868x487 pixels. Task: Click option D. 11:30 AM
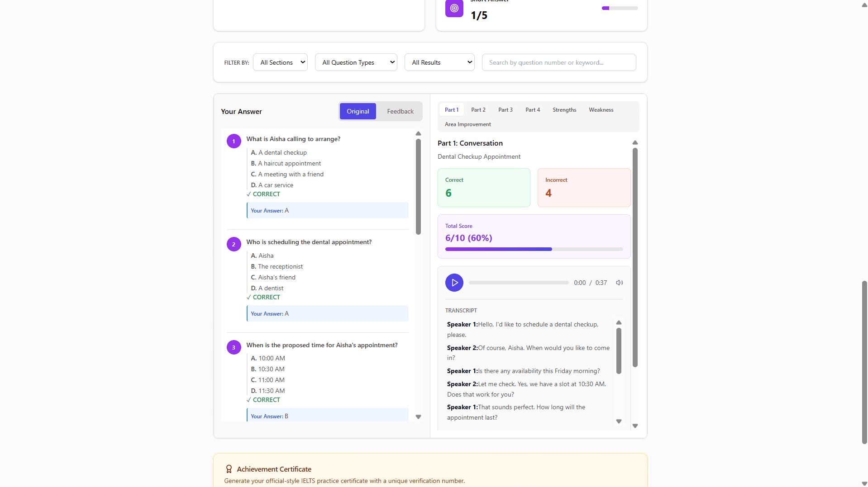(x=267, y=391)
